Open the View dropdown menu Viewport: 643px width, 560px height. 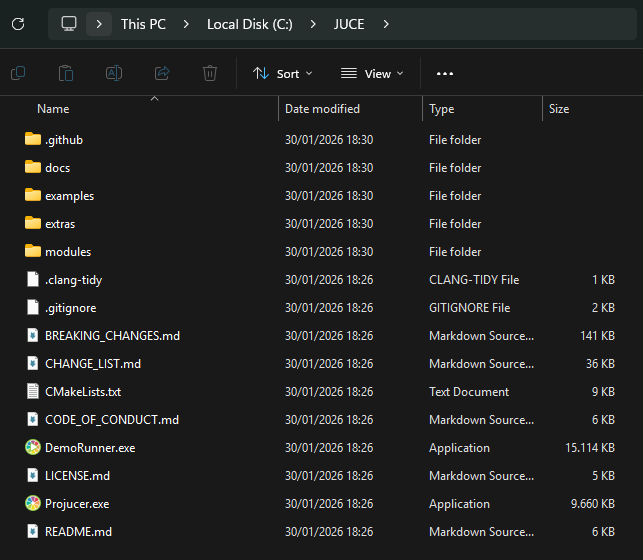pos(372,73)
